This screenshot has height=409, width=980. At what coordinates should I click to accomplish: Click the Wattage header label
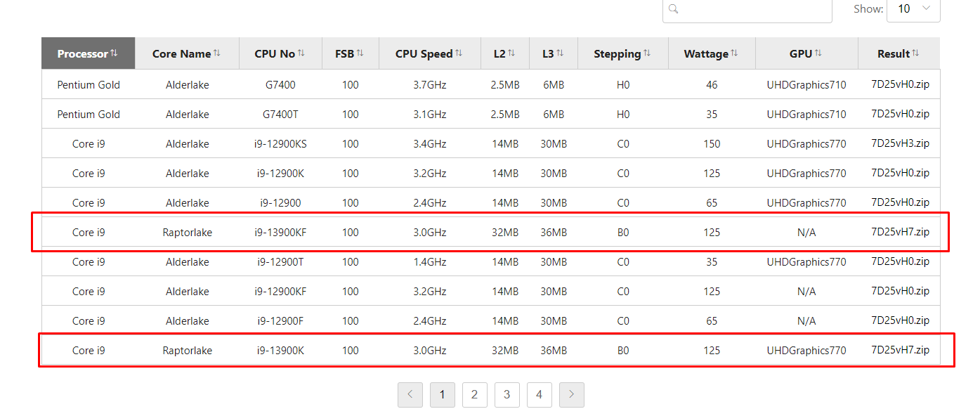(706, 54)
